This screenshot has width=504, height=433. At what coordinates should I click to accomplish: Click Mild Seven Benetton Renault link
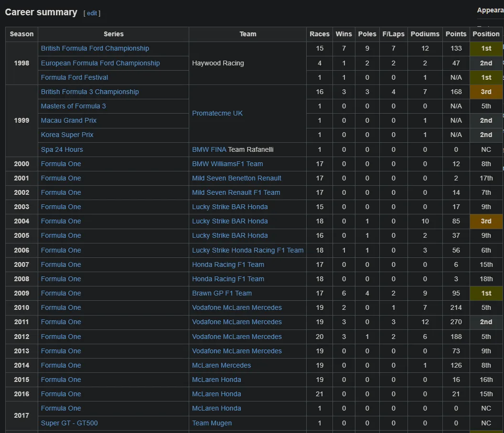[236, 178]
